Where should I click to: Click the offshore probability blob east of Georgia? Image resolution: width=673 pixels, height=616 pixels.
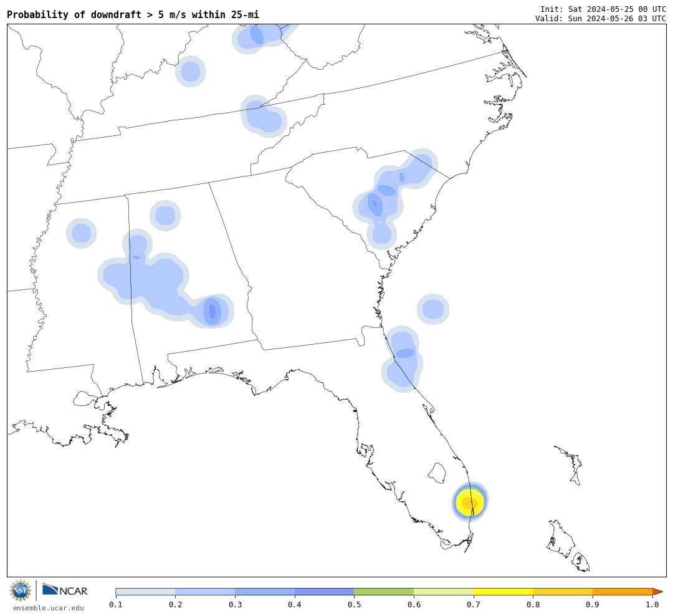click(433, 309)
